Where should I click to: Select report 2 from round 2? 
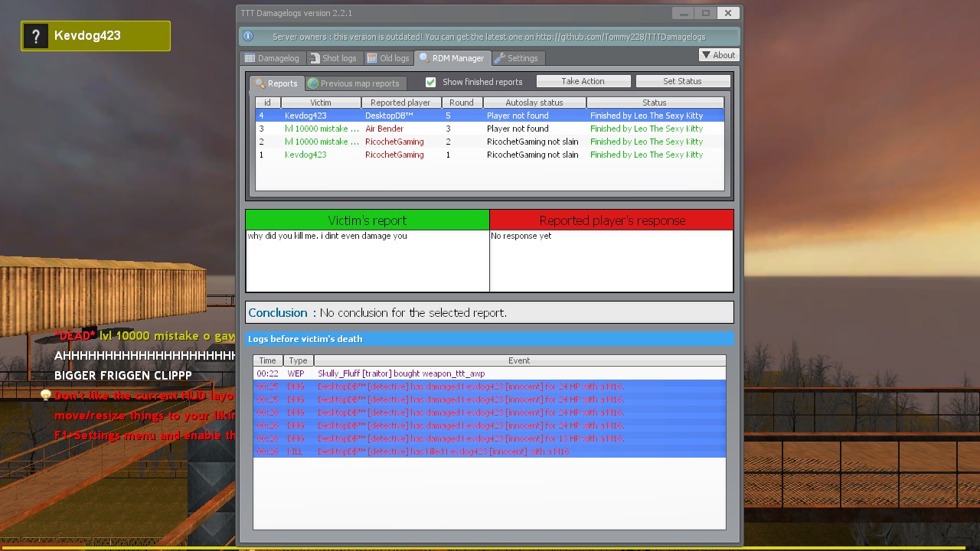489,142
